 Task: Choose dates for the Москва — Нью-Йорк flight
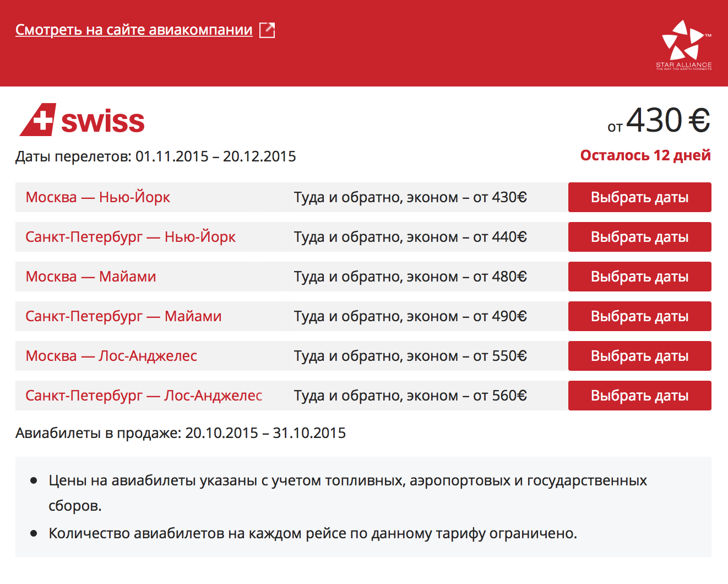tap(640, 197)
